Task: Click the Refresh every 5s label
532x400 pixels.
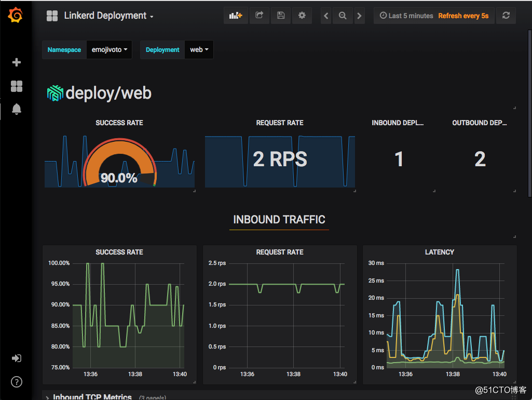Action: click(463, 16)
